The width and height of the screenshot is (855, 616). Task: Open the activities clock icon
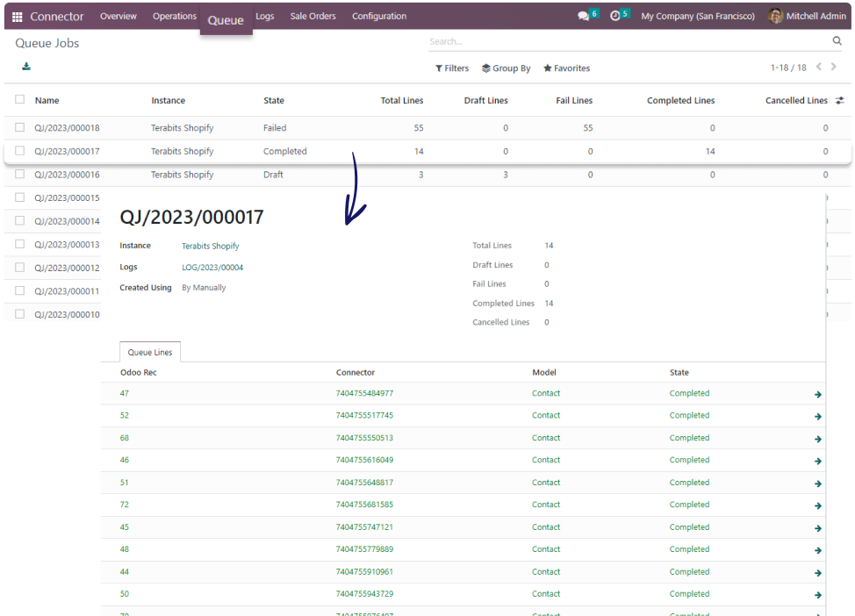coord(615,17)
